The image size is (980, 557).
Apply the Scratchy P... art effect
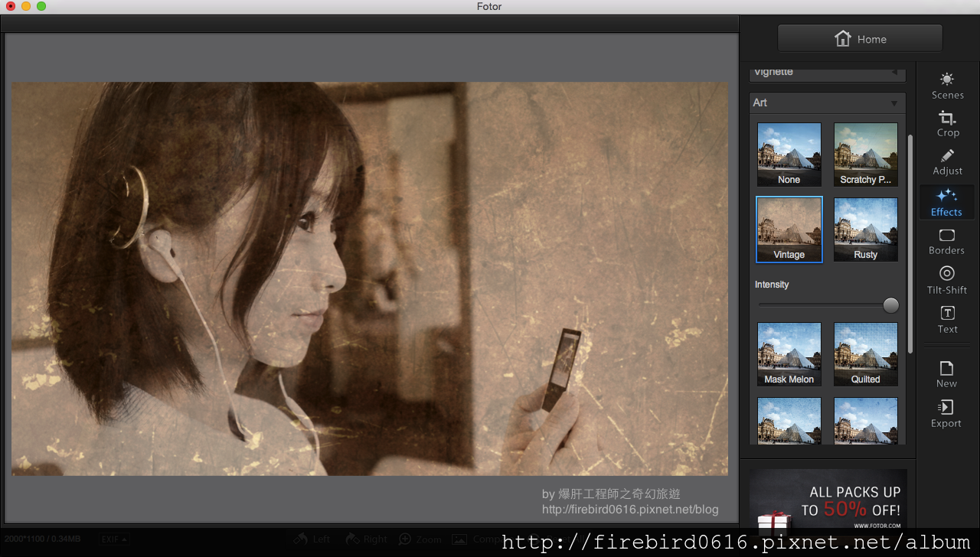click(865, 155)
